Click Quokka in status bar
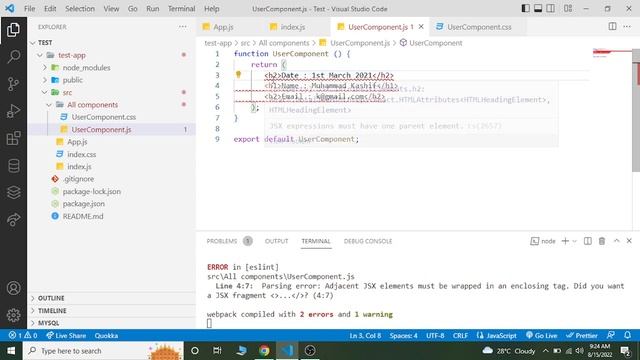 [x=106, y=336]
